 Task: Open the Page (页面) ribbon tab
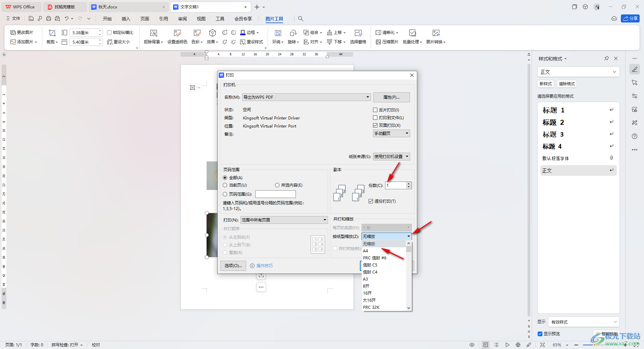pyautogui.click(x=145, y=19)
